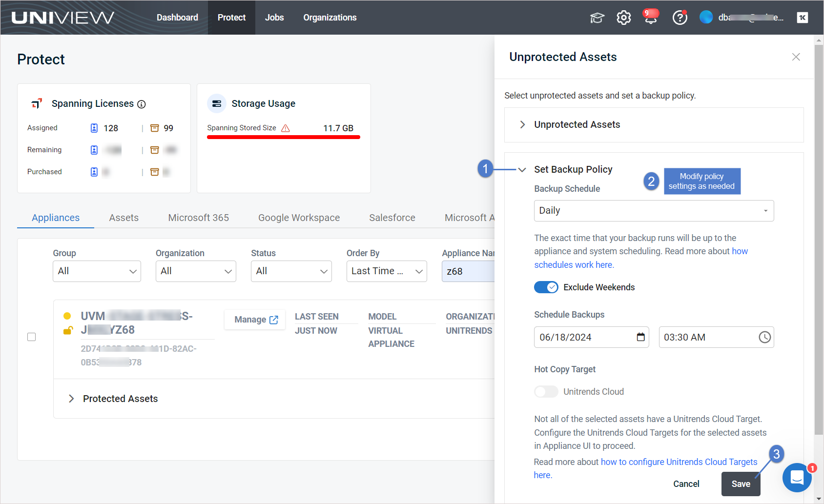Screen dimensions: 824x504
Task: Open the how schedules work link
Action: [x=641, y=258]
